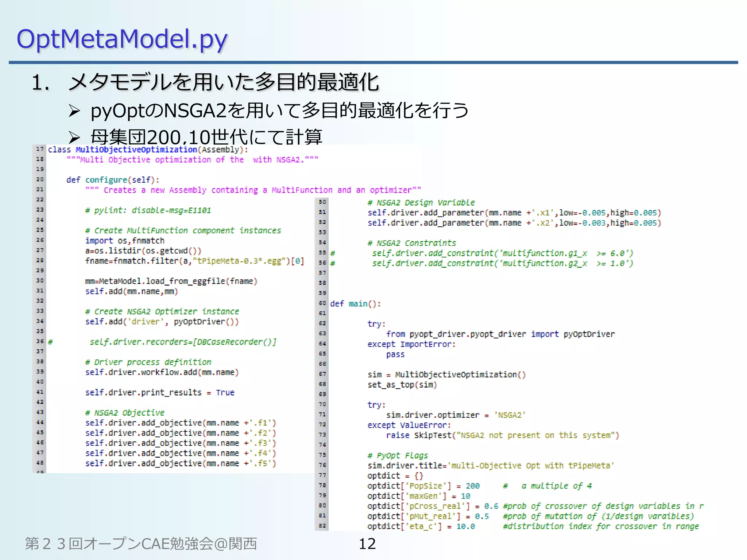
Task: Click the bullet pyOptのNSGA2を用いて多目的最適化を行う
Action: tap(280, 110)
